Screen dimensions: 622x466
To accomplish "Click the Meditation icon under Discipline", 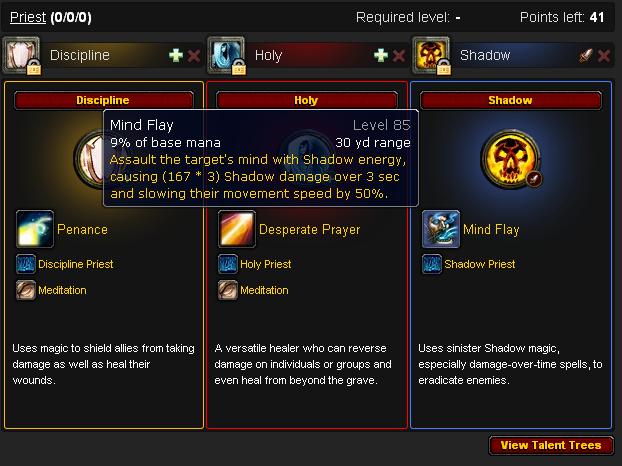I will pos(25,290).
